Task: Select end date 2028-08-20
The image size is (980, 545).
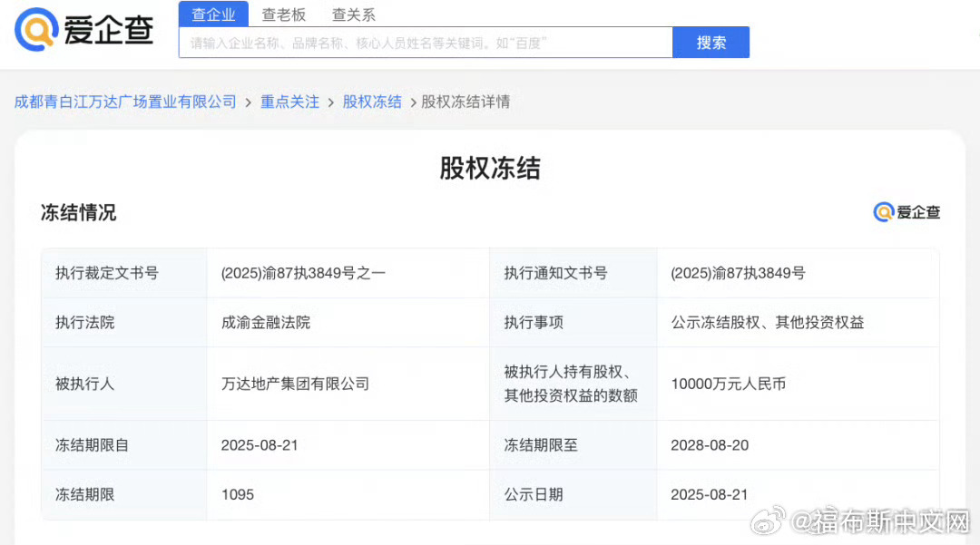Action: [710, 445]
